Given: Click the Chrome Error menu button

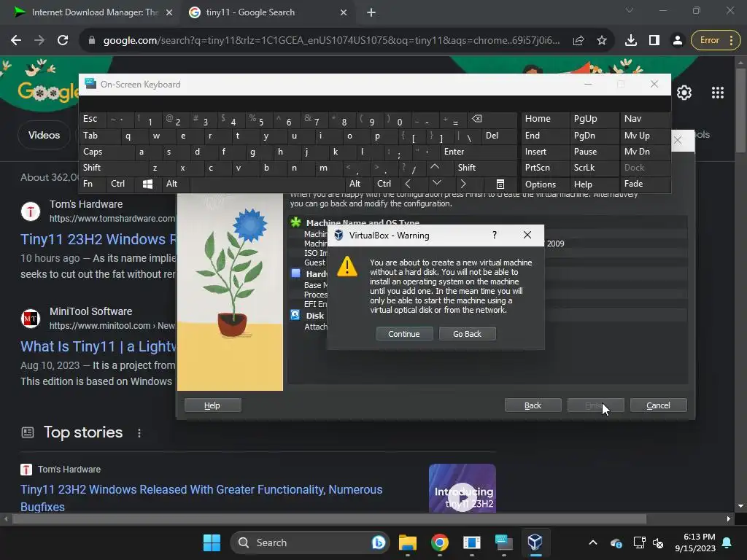Looking at the screenshot, I should (716, 41).
